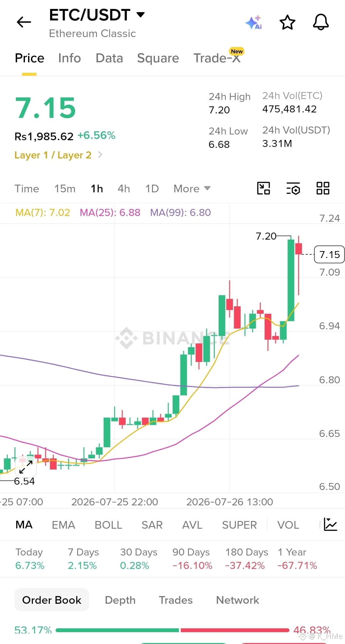
Task: Select the 1h chart interval
Action: [x=97, y=188]
